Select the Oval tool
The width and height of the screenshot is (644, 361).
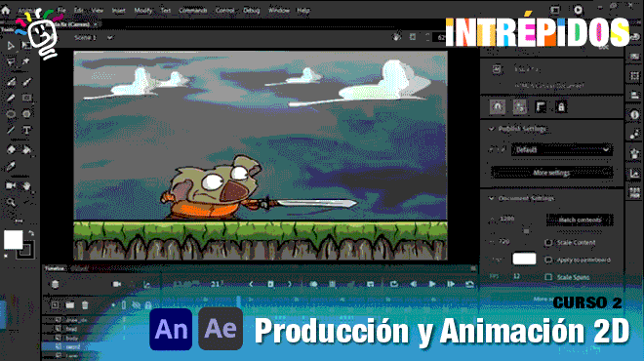(x=11, y=114)
